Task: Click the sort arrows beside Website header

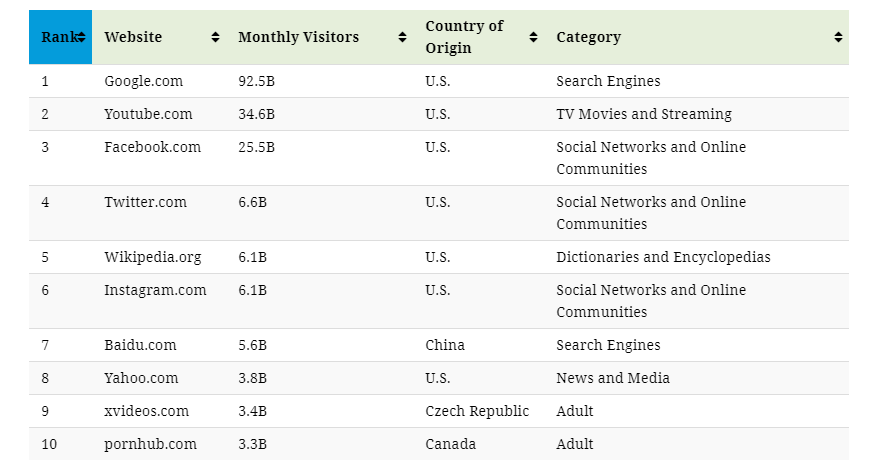Action: click(x=215, y=38)
